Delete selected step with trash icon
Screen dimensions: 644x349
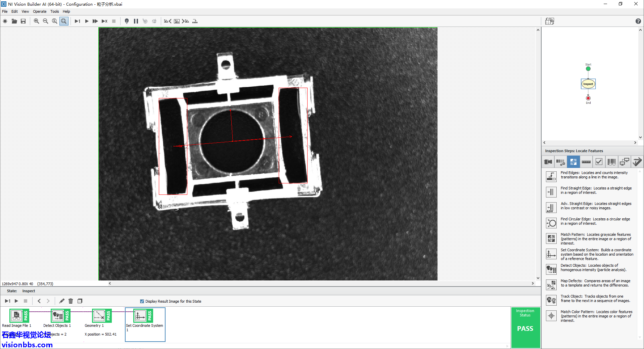tap(71, 301)
